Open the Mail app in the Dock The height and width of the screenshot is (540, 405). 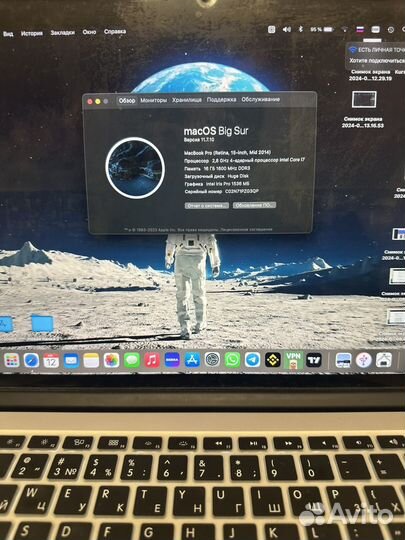click(71, 361)
